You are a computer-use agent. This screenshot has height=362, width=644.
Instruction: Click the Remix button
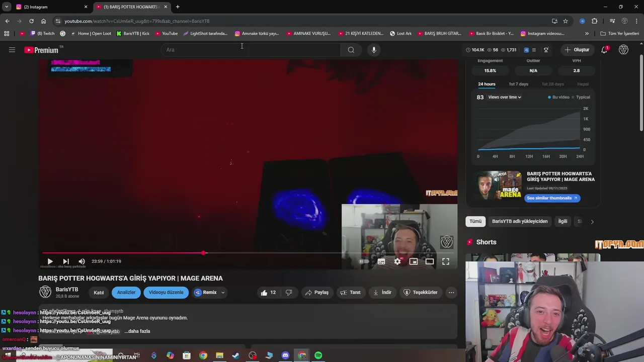[206, 292]
